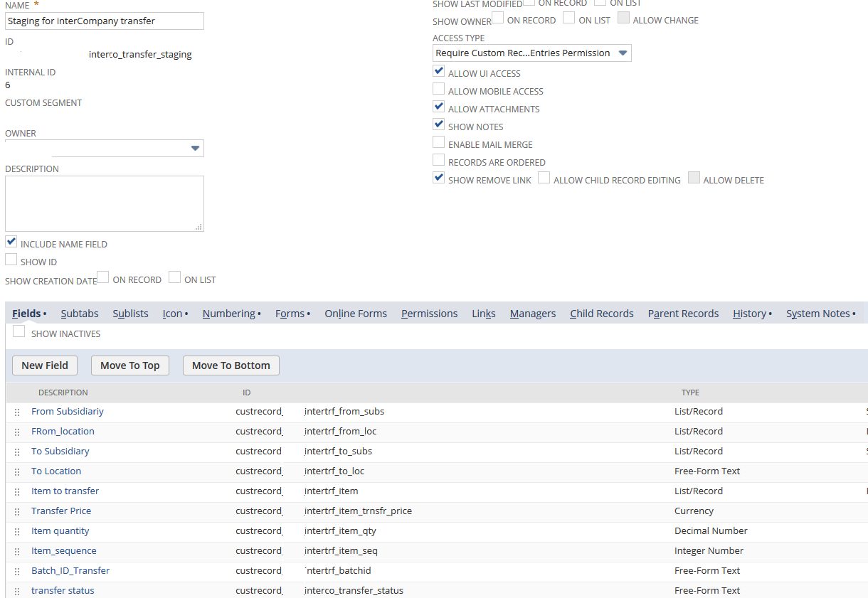The height and width of the screenshot is (598, 868).
Task: Click the Move To Bottom button
Action: point(231,365)
